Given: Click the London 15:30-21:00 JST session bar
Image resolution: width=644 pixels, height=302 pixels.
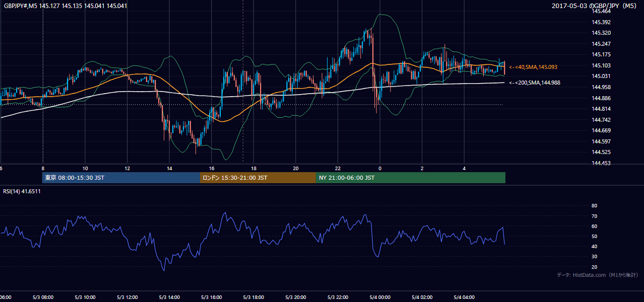Looking at the screenshot, I should pyautogui.click(x=258, y=178).
